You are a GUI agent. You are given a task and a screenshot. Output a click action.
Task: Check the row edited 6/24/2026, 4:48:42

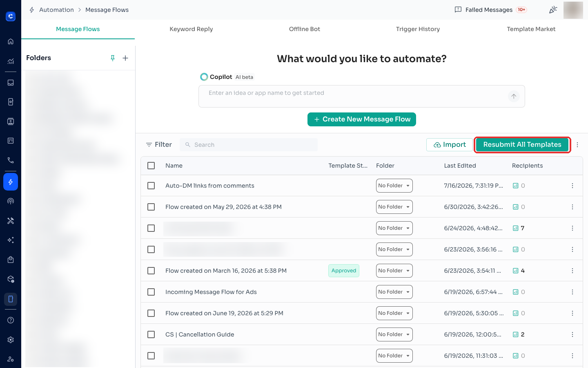tap(151, 228)
